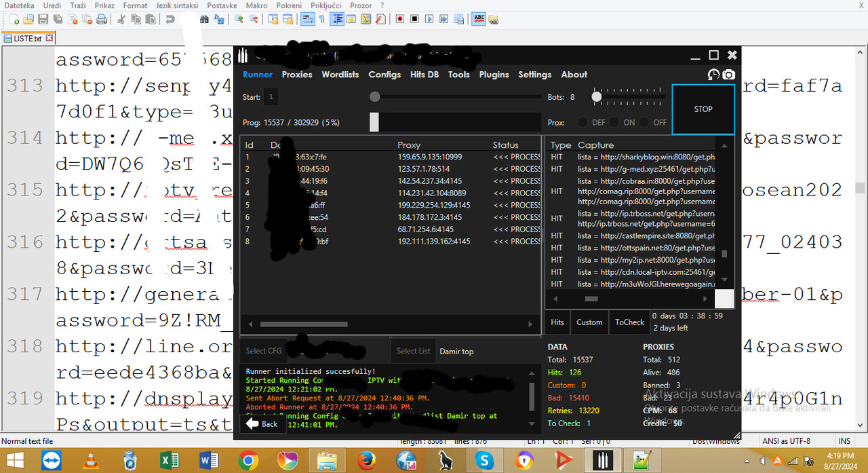Click the Find binoculars icon in Notepad++
Viewport: 868px width, 473px height.
coord(204,19)
